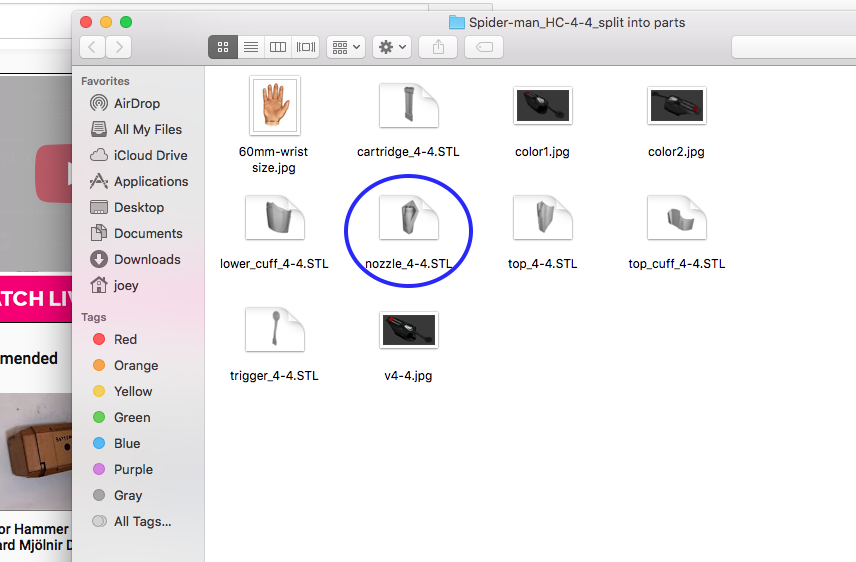Click the "color2.jpg" filename label
The height and width of the screenshot is (562, 856).
coord(676,152)
